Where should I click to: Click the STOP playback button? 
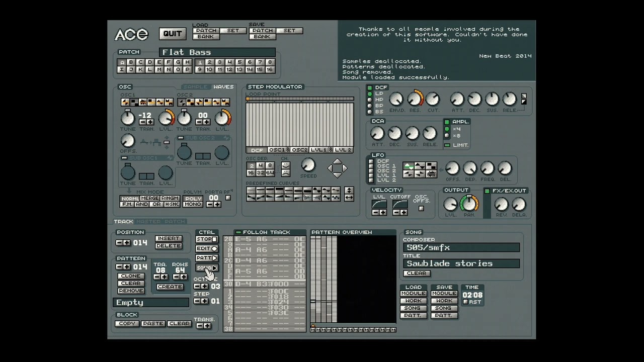tap(207, 239)
